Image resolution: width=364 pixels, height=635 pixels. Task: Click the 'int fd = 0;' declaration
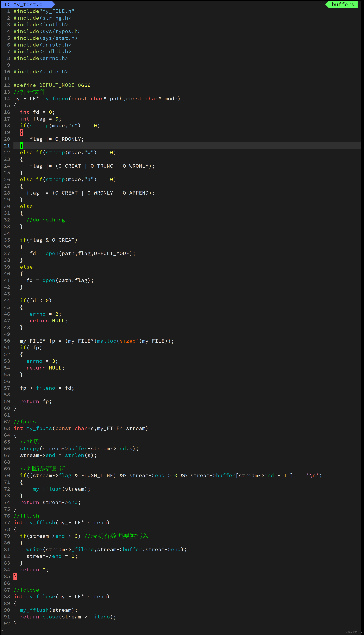38,112
